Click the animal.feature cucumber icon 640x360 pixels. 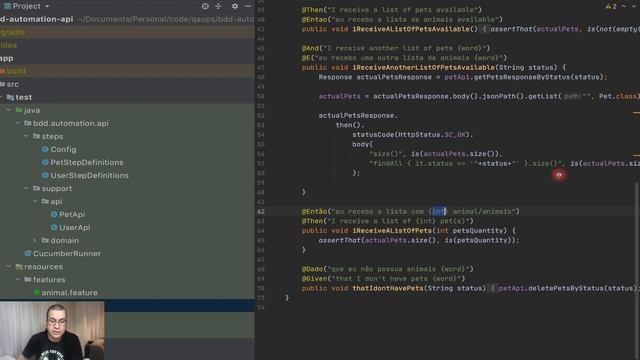tap(36, 293)
